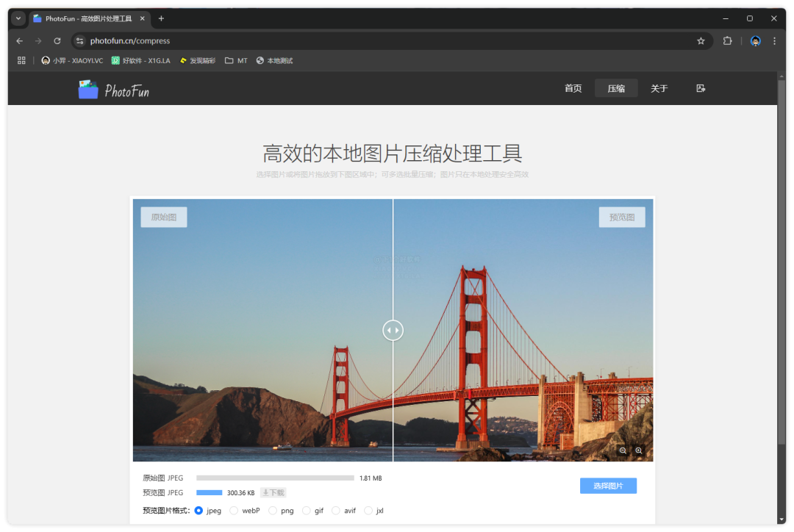794x532 pixels.
Task: Select the PhotoFun browser tab
Action: [89, 18]
